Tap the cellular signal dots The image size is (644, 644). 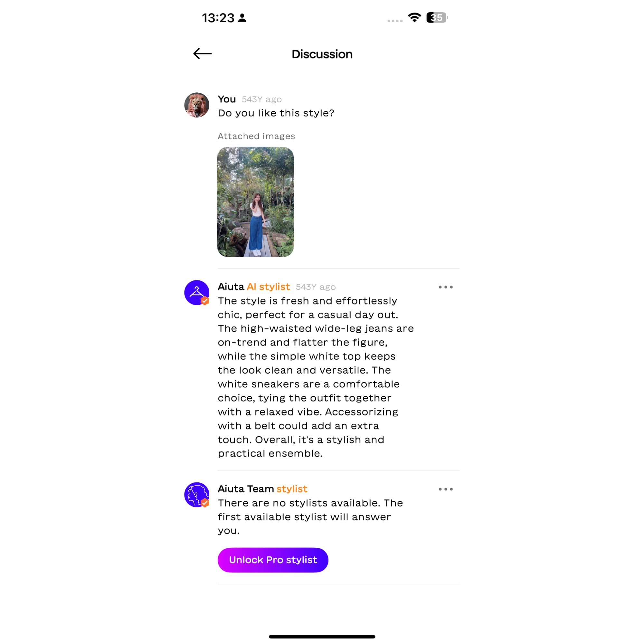pyautogui.click(x=395, y=21)
